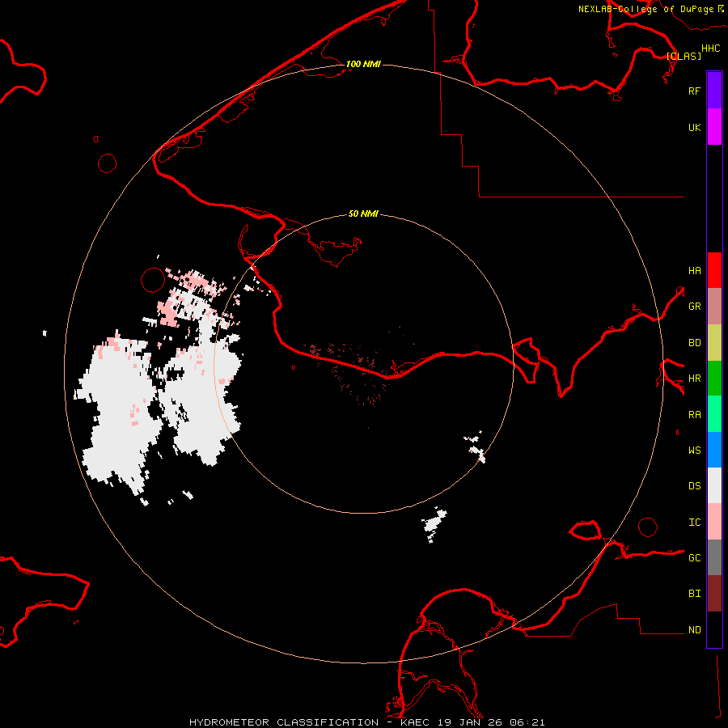Viewport: 728px width, 728px height.
Task: Click the [CLAS] unit label
Action: click(x=683, y=56)
